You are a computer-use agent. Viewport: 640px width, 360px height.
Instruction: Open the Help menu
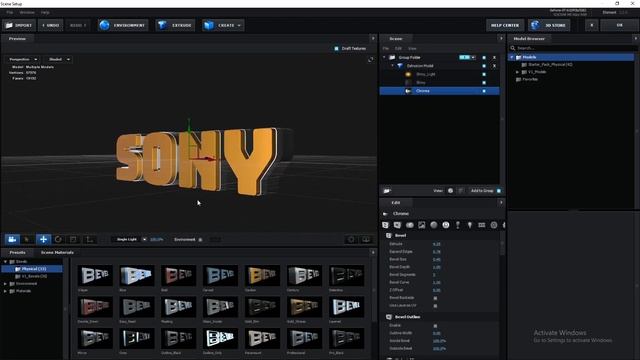[x=45, y=13]
